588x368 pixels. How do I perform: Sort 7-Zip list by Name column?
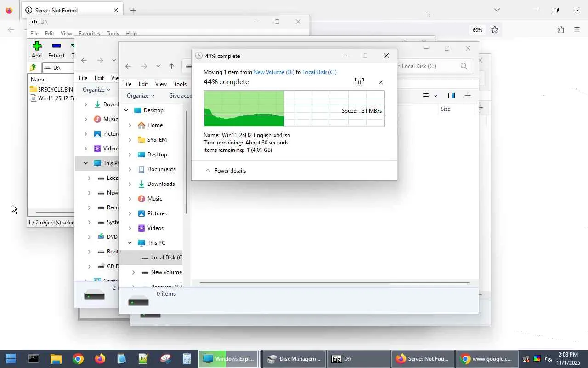(38, 80)
